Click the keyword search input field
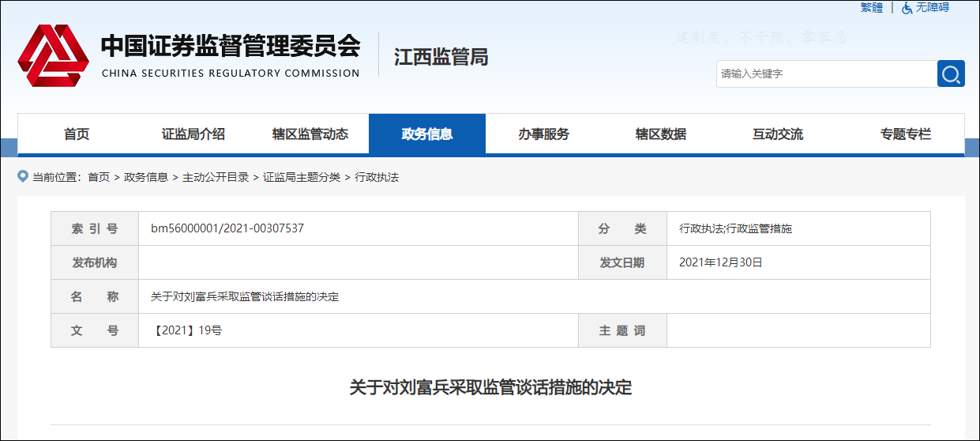 point(825,73)
